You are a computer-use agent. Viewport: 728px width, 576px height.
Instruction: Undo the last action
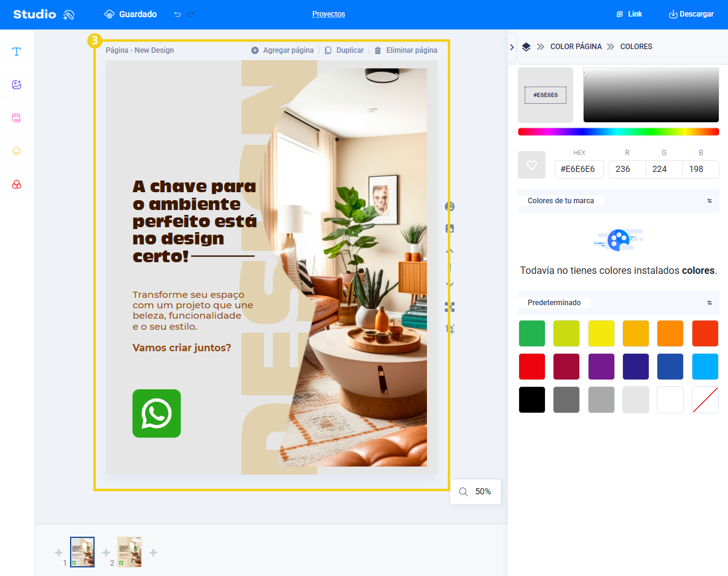(178, 14)
